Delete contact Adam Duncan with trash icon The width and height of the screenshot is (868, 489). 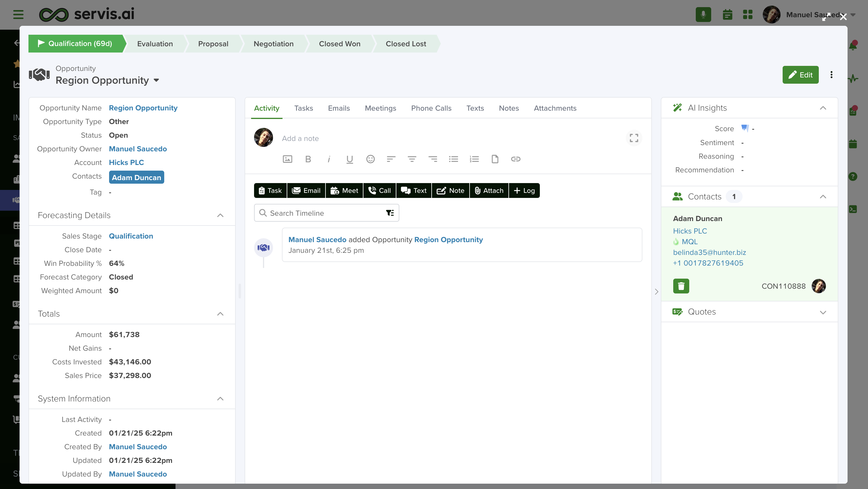tap(681, 286)
